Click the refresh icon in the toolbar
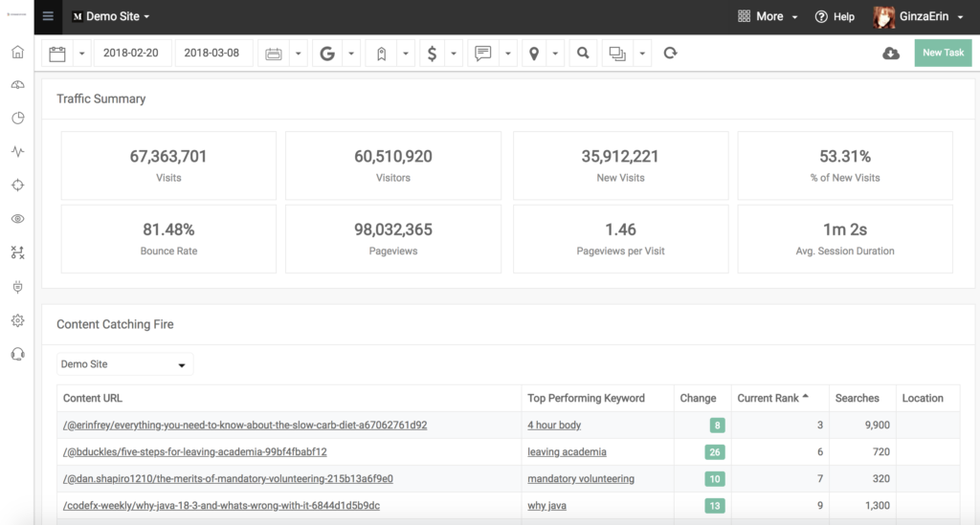The height and width of the screenshot is (525, 980). click(670, 54)
